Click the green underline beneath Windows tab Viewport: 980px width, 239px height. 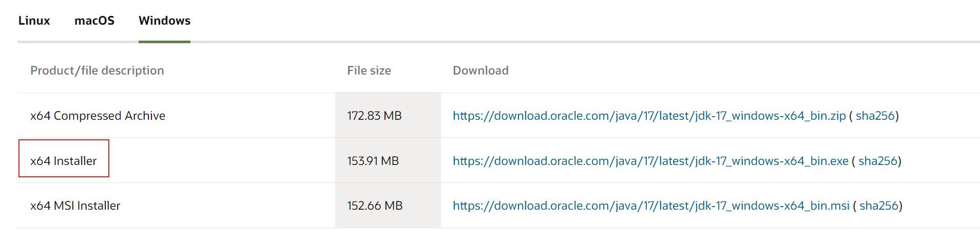click(164, 42)
